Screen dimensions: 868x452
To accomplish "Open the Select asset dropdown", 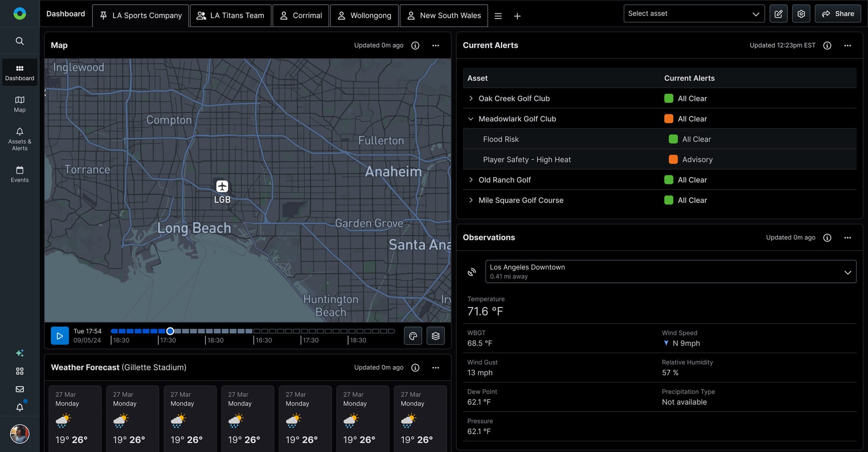I will (x=694, y=13).
